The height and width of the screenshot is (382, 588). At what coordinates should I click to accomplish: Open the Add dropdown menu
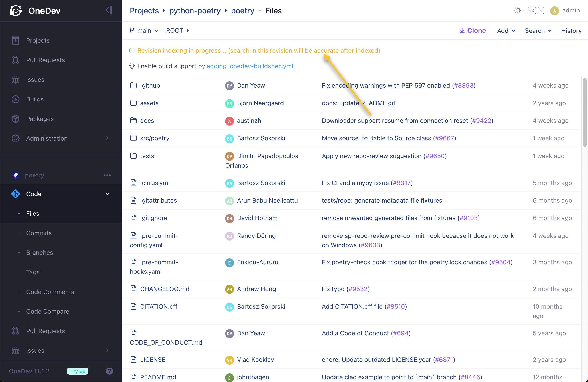(x=506, y=31)
